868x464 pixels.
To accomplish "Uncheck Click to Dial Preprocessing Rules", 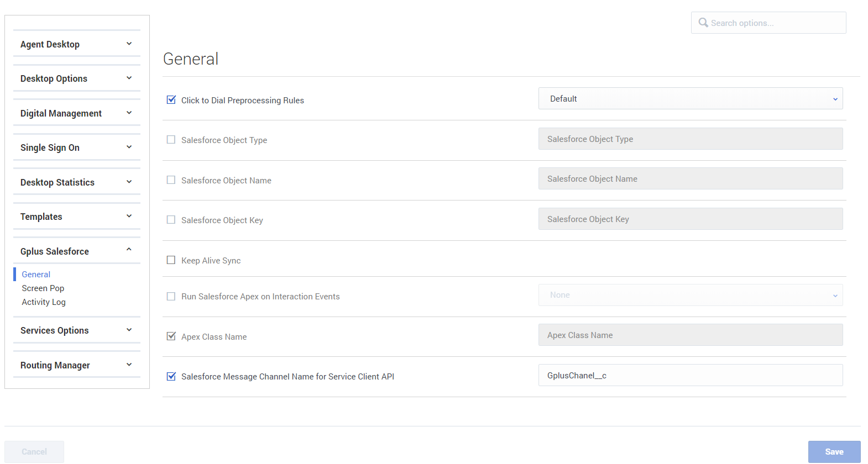I will 171,100.
